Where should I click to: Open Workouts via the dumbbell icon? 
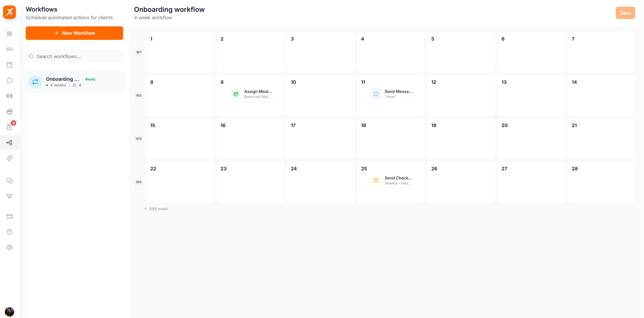tap(9, 96)
